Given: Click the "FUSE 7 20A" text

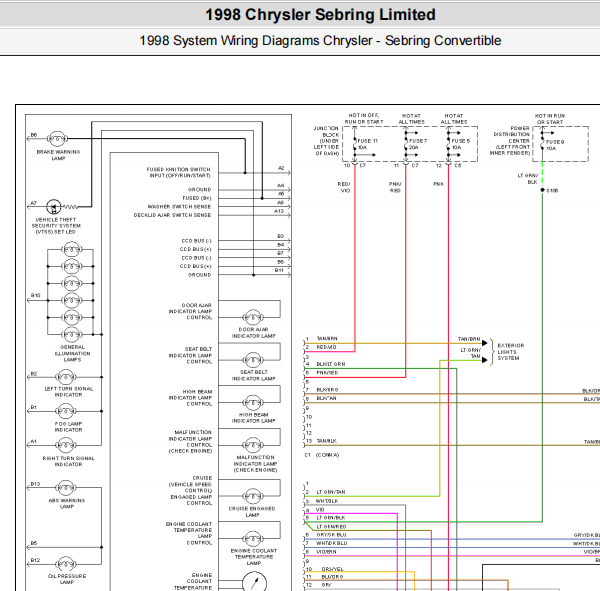Looking at the screenshot, I should (418, 144).
